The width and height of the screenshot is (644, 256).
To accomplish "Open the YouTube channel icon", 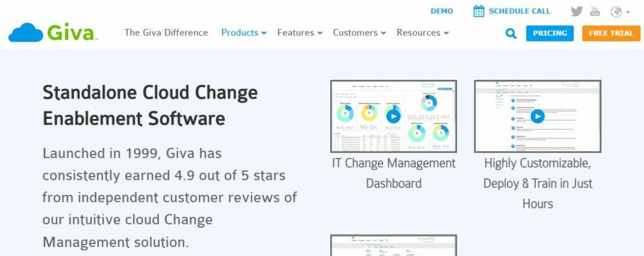I will coord(595,11).
